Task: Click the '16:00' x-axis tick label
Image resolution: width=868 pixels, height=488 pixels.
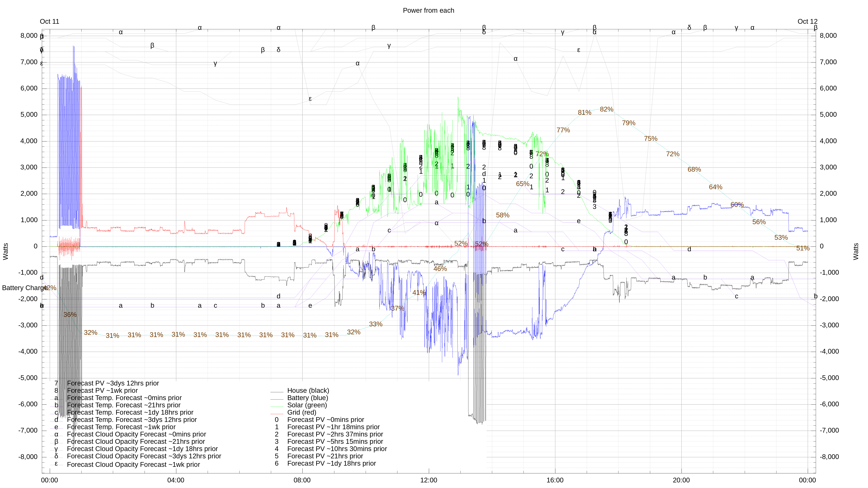Action: tap(555, 480)
